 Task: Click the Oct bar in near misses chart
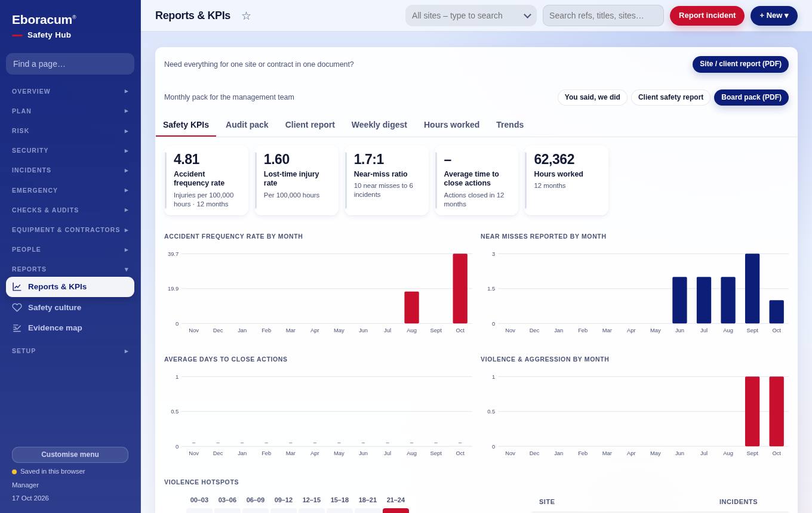776,312
